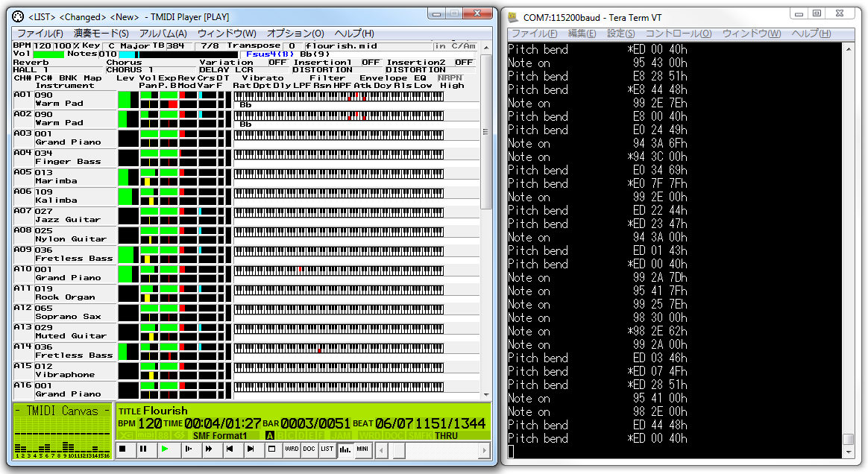Open ヘルプ(H) menu in Tera Term
868x474 pixels.
(x=811, y=34)
